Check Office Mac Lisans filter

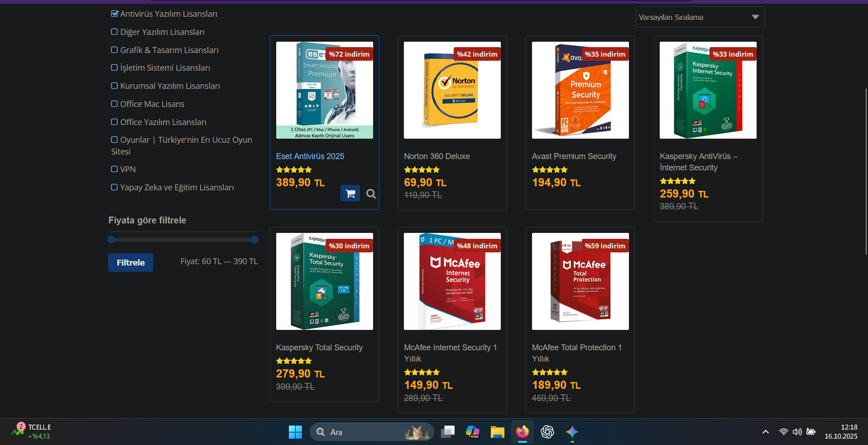pyautogui.click(x=115, y=104)
